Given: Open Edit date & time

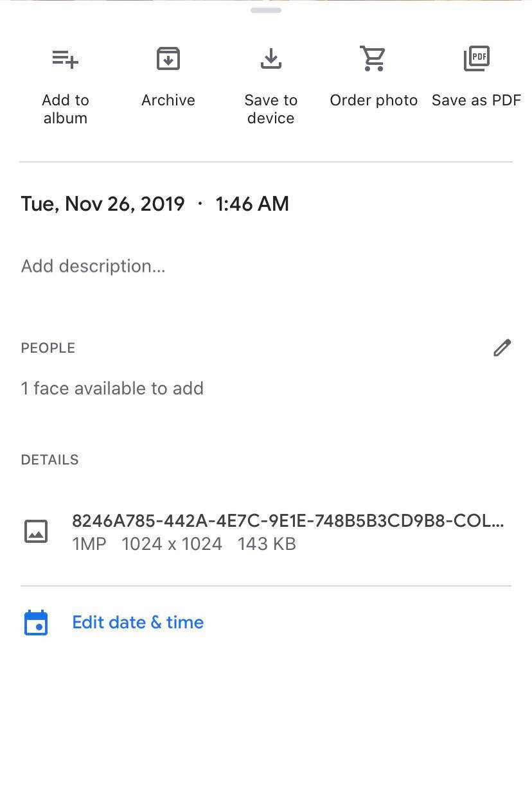Looking at the screenshot, I should pyautogui.click(x=137, y=622).
